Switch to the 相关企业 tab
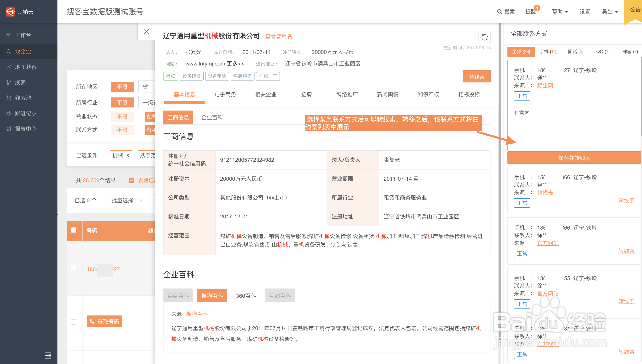 pos(266,95)
